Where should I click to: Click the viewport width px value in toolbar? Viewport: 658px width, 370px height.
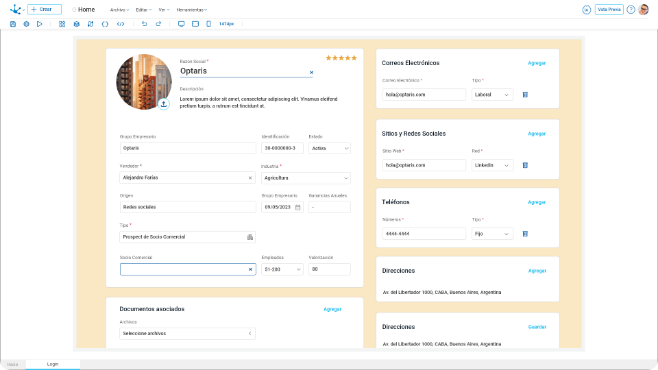(227, 24)
